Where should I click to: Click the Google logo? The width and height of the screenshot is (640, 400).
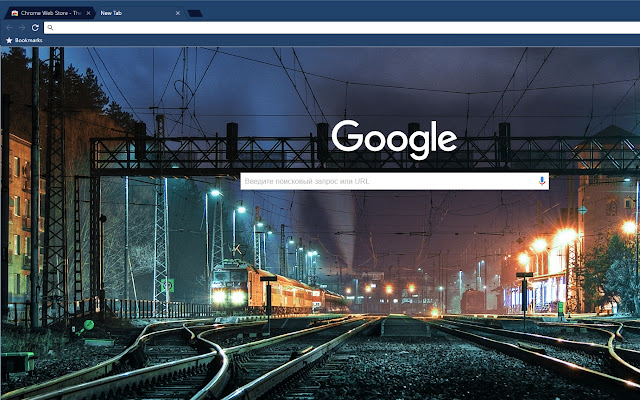click(x=394, y=140)
